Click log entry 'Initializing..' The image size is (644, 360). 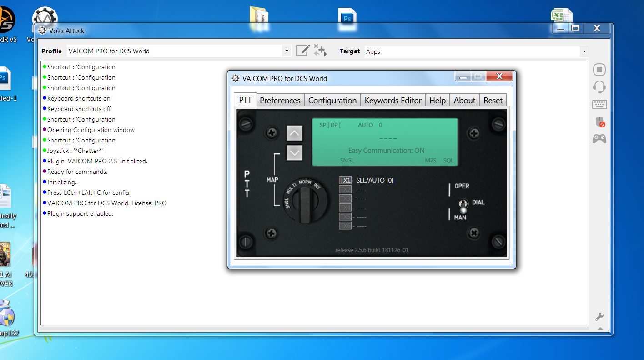point(62,182)
